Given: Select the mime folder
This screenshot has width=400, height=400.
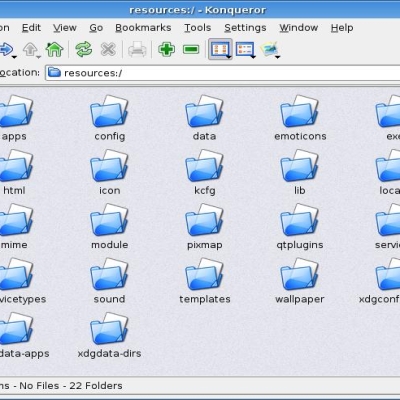Looking at the screenshot, I should pyautogui.click(x=14, y=227).
